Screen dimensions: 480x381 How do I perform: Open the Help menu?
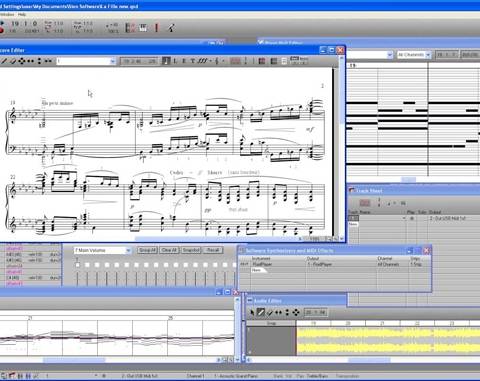(22, 15)
